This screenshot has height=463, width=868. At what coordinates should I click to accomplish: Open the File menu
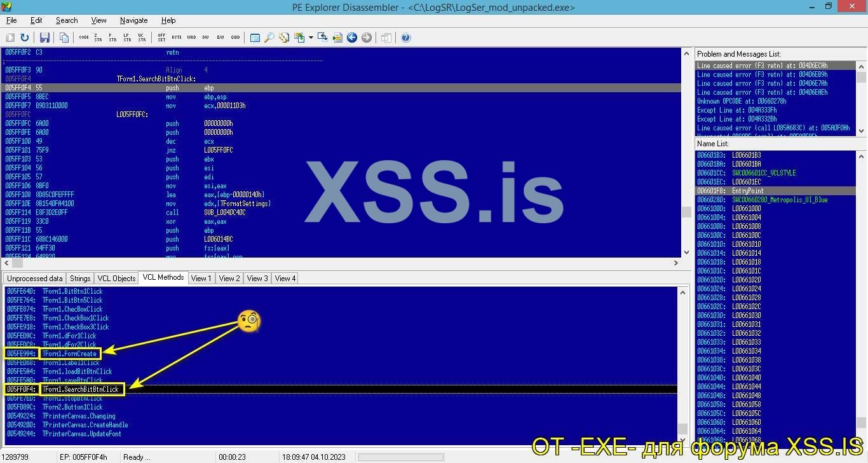pyautogui.click(x=11, y=20)
